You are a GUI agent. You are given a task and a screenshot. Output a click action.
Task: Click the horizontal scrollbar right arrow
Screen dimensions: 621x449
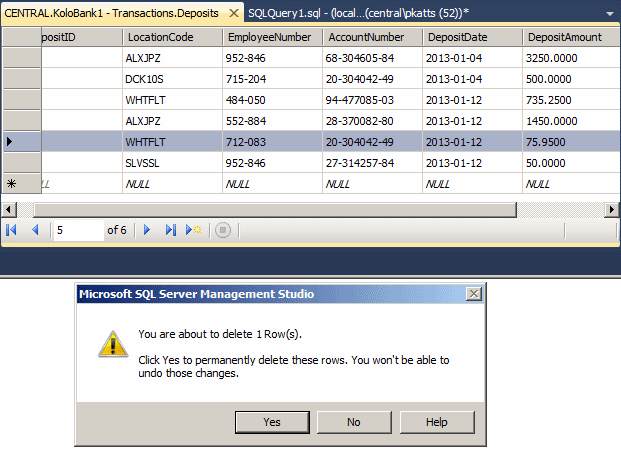point(612,209)
